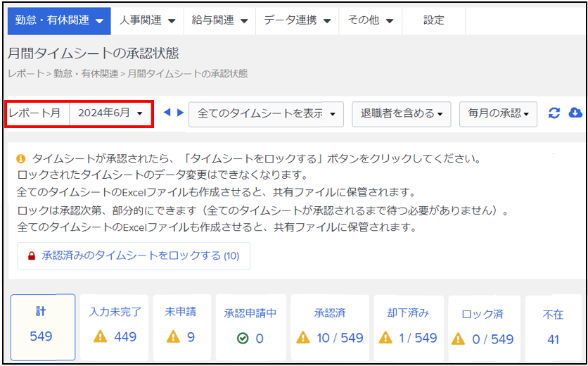The image size is (588, 366).
Task: Click warning icon in 却下済み card
Action: (x=385, y=338)
